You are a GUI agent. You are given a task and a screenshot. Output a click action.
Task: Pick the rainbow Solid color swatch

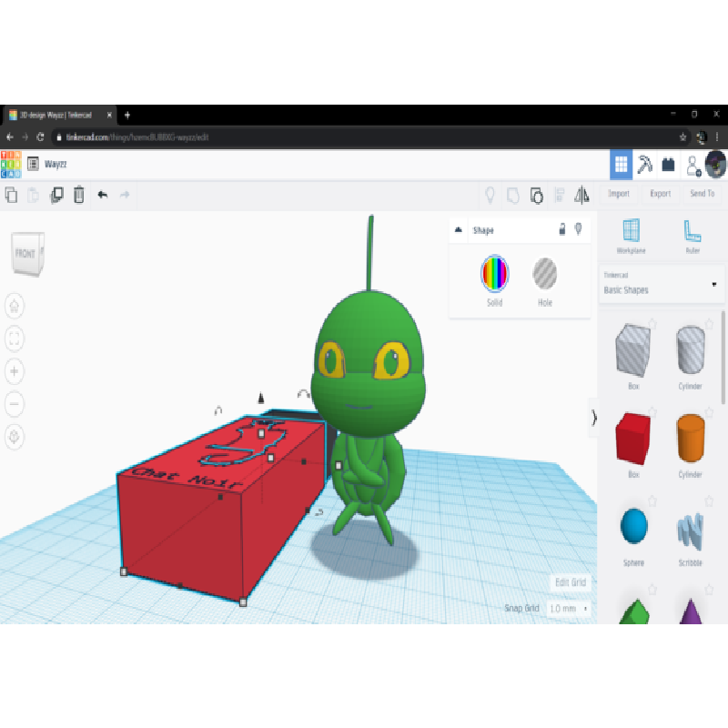494,273
